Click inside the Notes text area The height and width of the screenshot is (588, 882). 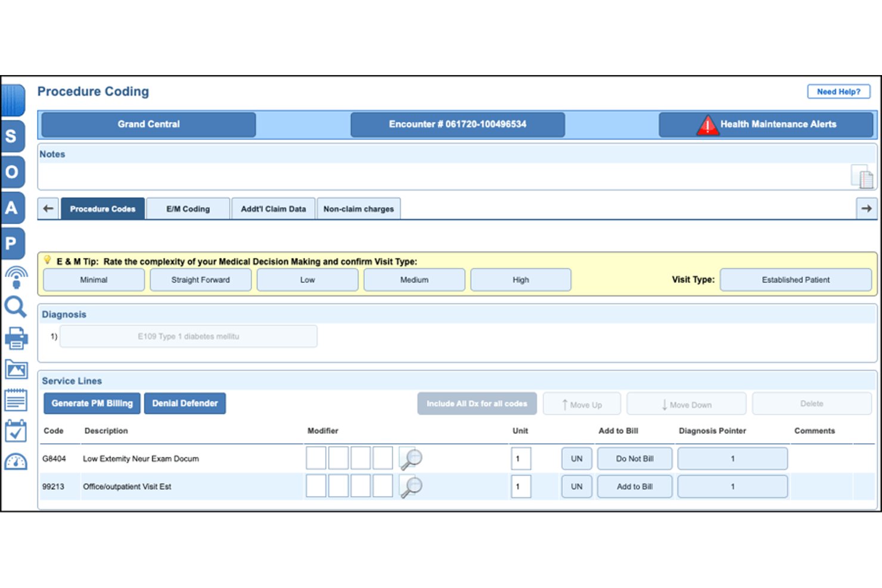point(444,176)
